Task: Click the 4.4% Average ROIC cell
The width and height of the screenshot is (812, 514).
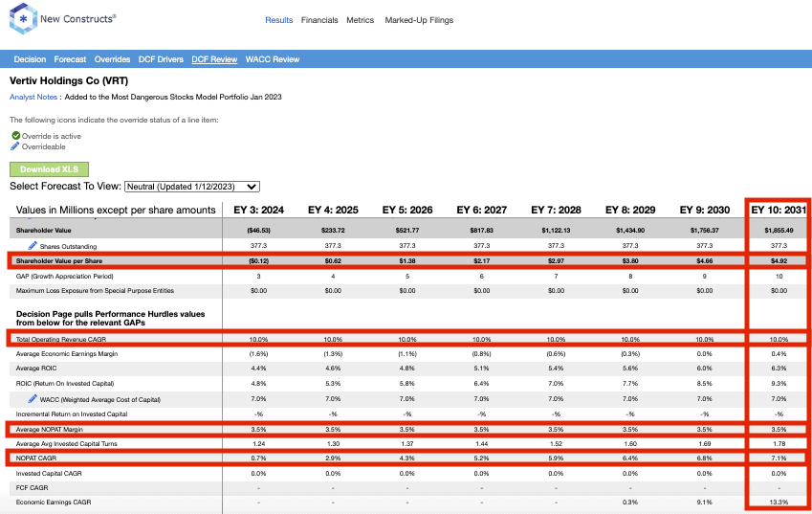Action: [x=259, y=369]
